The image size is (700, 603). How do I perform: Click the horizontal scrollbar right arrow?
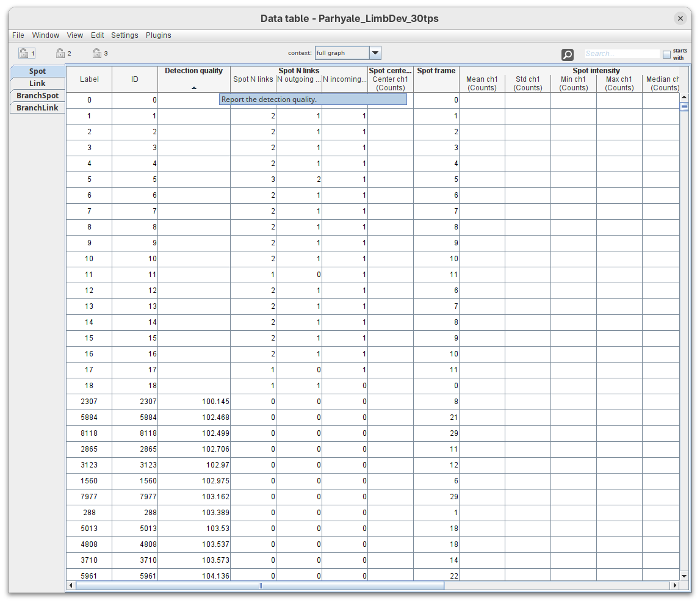(674, 585)
